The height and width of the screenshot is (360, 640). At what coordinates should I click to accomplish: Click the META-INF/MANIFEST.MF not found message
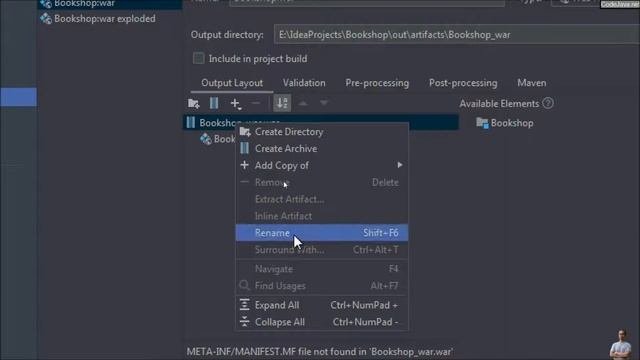coord(320,351)
